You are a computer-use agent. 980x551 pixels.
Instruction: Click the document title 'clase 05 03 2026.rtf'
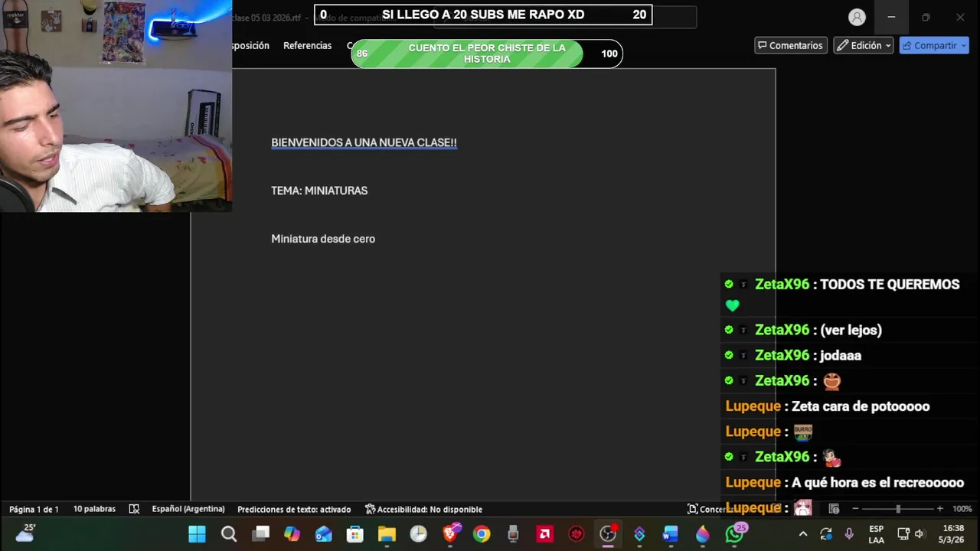point(266,18)
